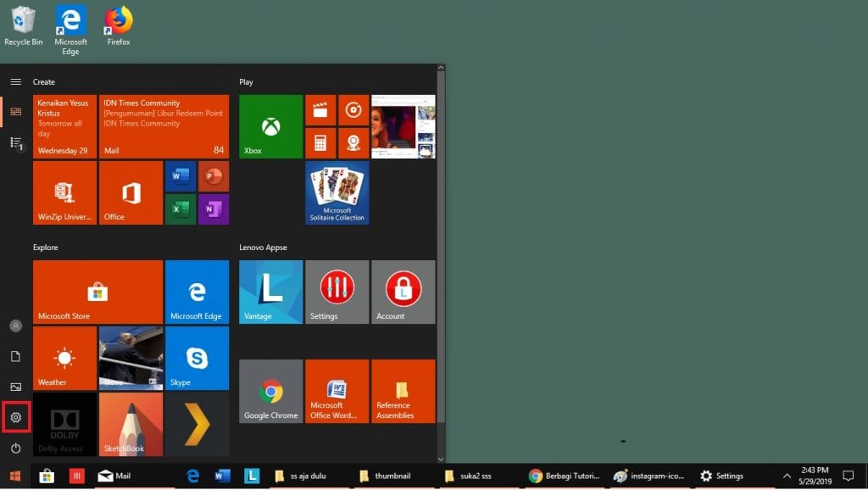Switch to thumbnail folder window
Viewport: 868px width, 490px height.
(392, 476)
